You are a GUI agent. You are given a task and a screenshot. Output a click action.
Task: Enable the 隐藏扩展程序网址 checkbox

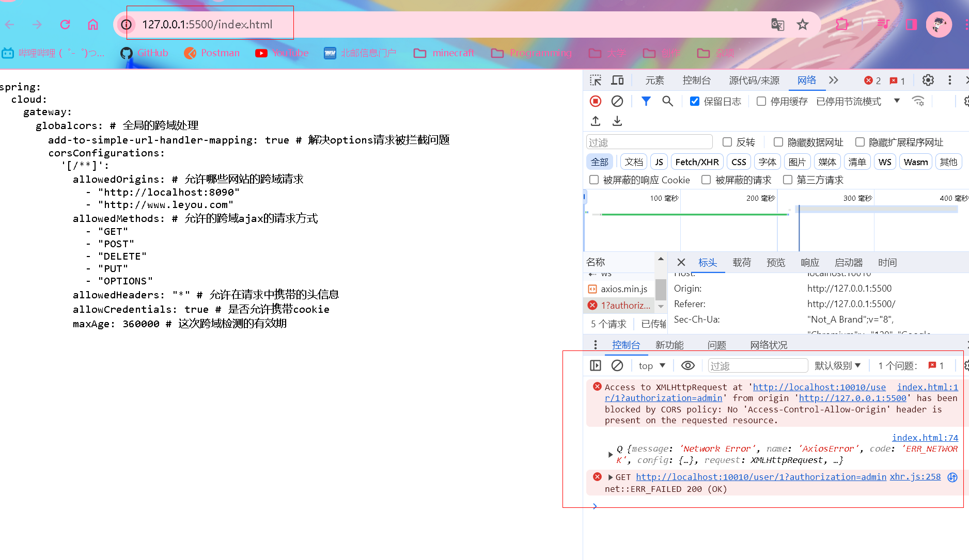point(860,142)
